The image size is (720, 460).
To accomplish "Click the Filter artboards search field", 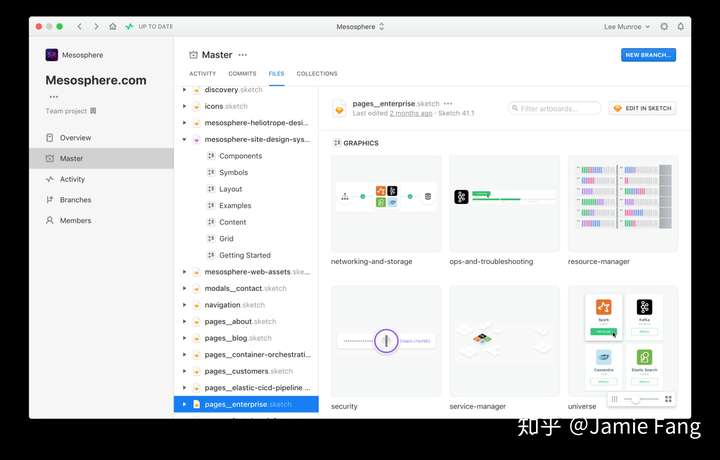I will pyautogui.click(x=554, y=108).
